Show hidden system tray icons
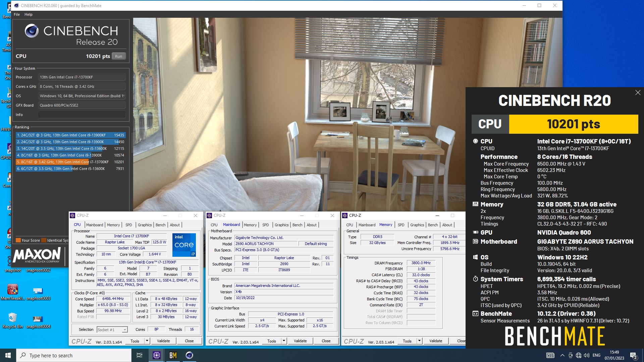644x362 pixels. click(x=562, y=355)
